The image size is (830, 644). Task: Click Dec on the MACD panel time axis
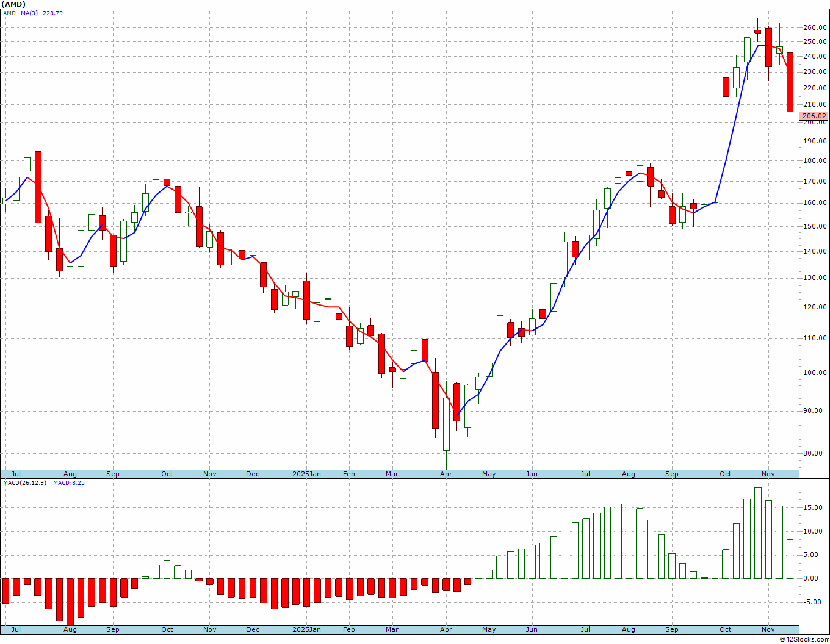click(x=253, y=629)
